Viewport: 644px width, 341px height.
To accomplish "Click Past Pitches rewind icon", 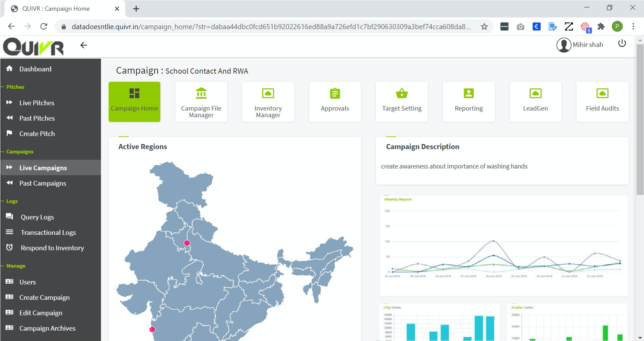I will click(x=9, y=118).
